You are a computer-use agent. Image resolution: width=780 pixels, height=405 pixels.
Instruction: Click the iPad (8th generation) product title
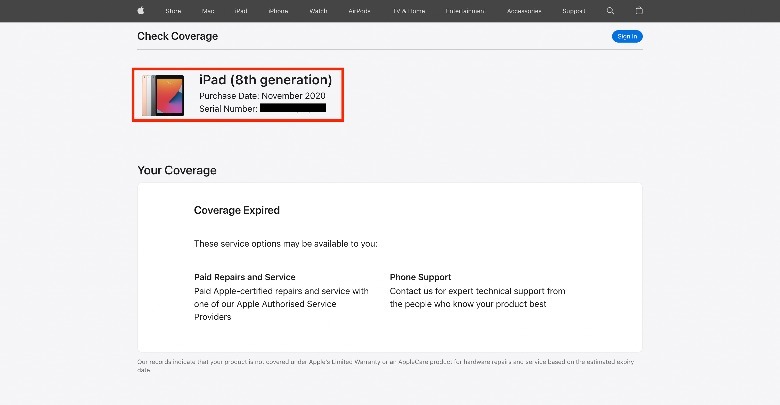tap(265, 80)
